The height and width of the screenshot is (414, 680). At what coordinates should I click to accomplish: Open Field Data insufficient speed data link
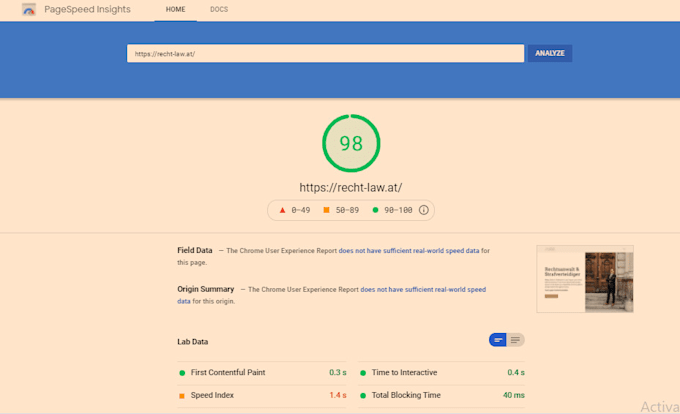tap(409, 251)
